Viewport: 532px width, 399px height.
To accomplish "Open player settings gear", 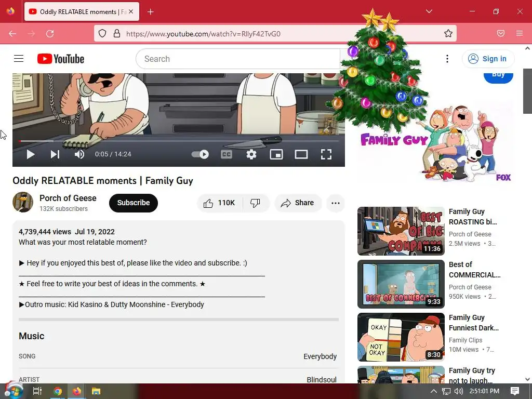I will [251, 154].
